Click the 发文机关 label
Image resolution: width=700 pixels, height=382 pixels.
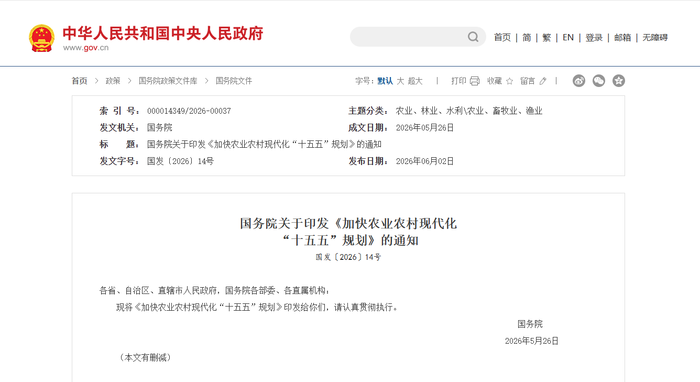coord(119,128)
